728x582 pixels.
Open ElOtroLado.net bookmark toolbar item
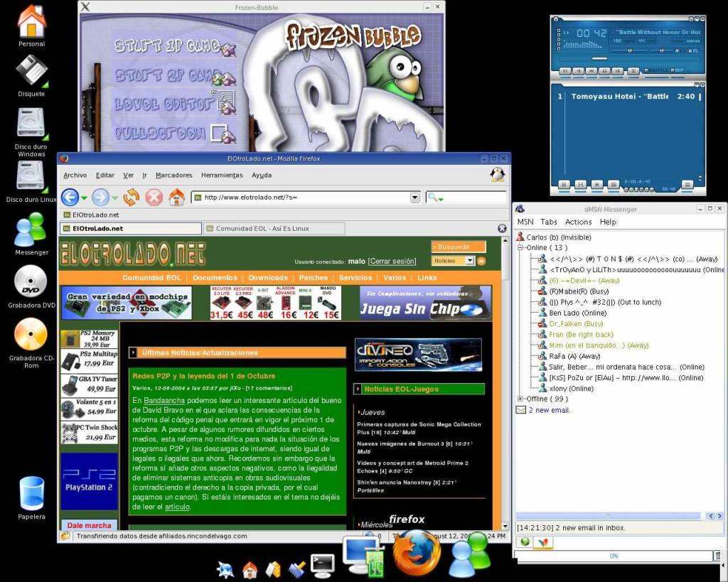[x=92, y=215]
